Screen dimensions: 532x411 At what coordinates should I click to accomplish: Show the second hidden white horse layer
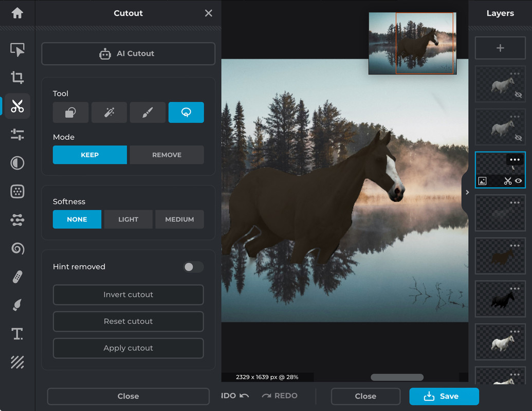pyautogui.click(x=518, y=138)
